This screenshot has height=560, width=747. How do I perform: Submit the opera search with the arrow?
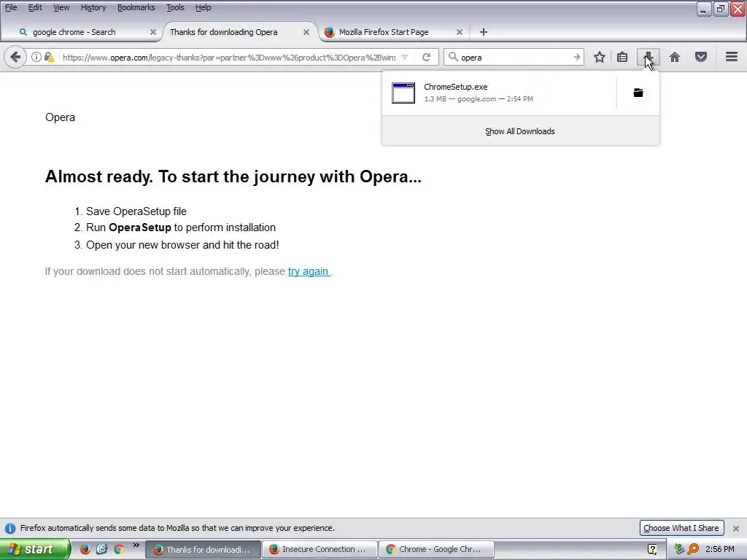[x=576, y=57]
